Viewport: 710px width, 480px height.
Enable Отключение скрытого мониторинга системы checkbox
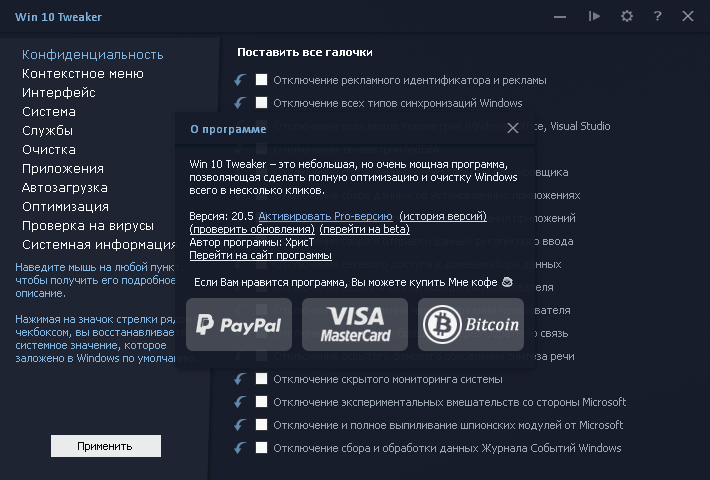point(261,379)
